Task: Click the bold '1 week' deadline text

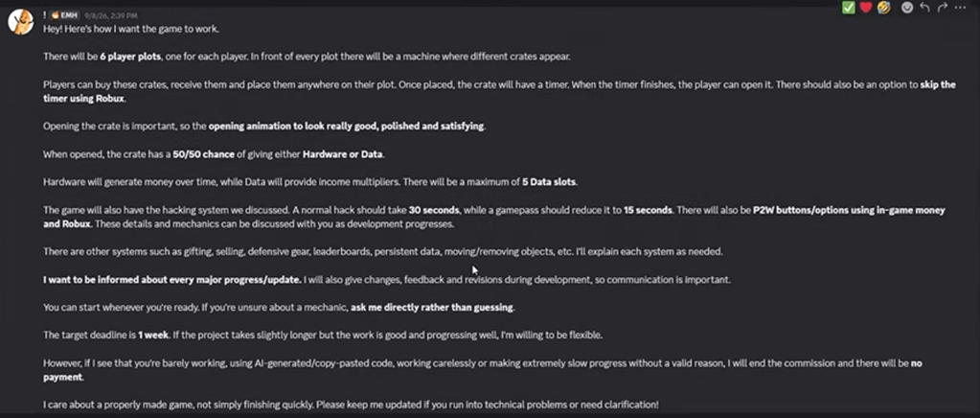Action: click(153, 335)
